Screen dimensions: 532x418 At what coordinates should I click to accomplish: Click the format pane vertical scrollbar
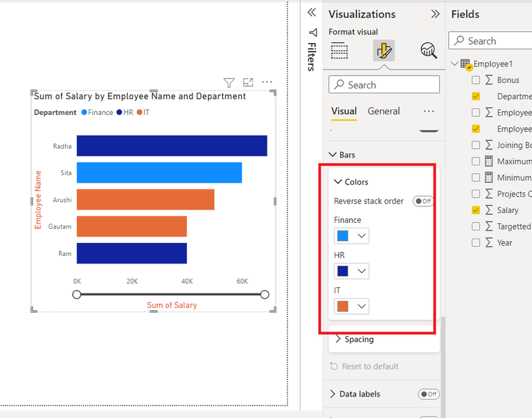pos(443,366)
